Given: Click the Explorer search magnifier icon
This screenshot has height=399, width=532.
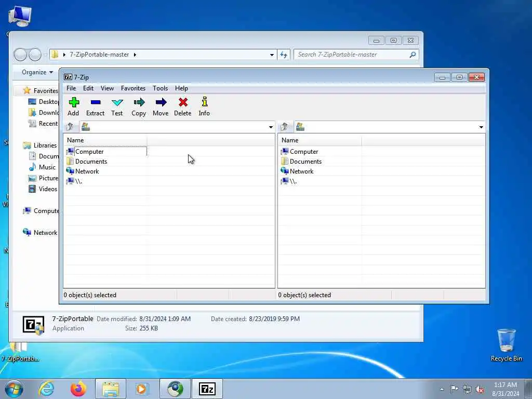Looking at the screenshot, I should pos(413,55).
